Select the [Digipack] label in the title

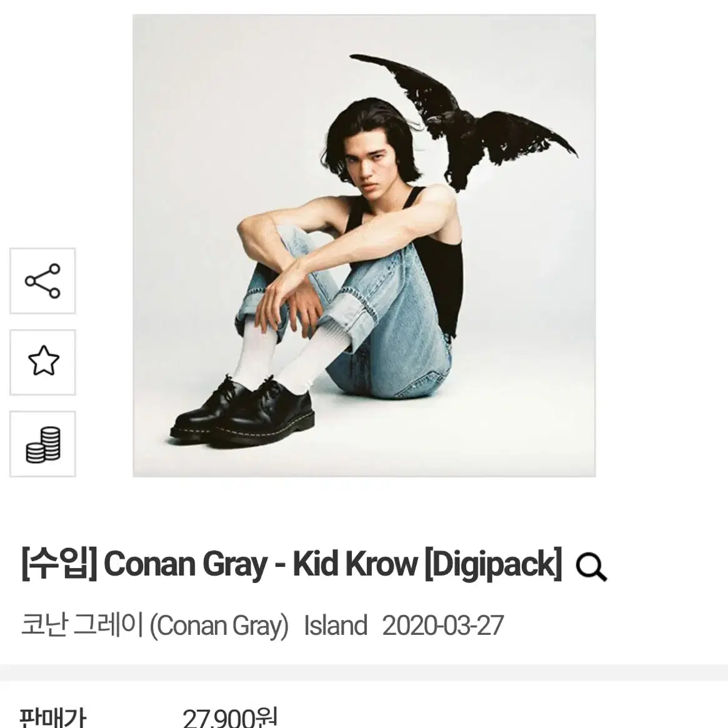pos(493,564)
